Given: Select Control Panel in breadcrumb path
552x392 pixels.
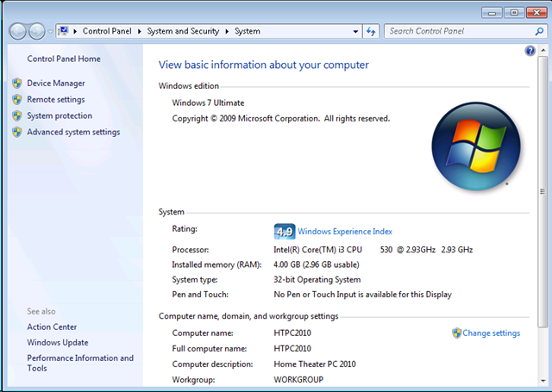Looking at the screenshot, I should tap(105, 31).
